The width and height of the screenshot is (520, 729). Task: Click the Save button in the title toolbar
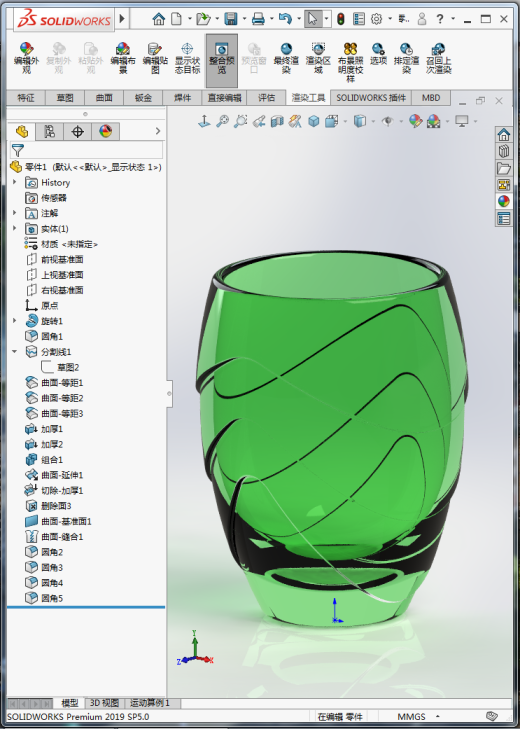click(231, 19)
